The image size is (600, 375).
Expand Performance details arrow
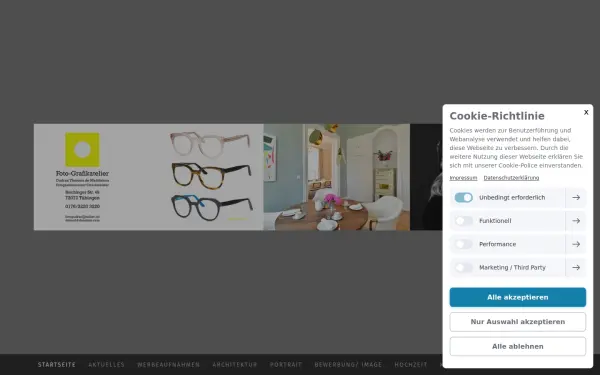(x=576, y=244)
